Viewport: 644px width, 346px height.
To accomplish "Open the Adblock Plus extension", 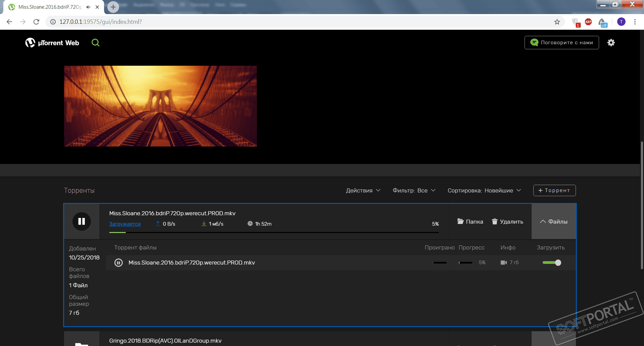I will pyautogui.click(x=588, y=22).
